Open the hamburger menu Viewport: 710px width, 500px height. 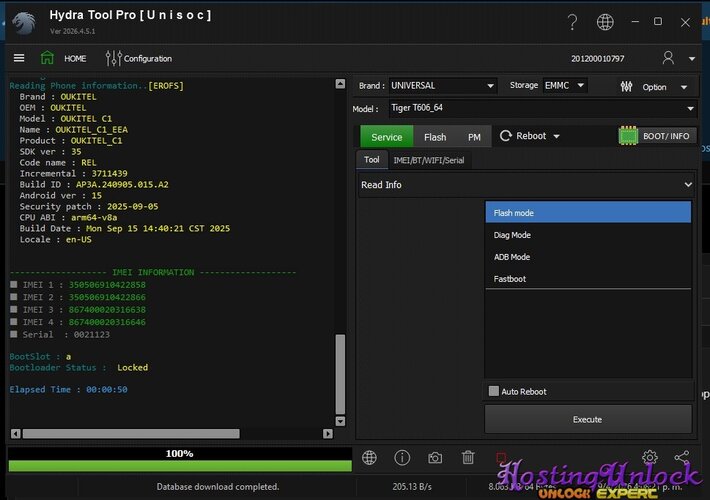[x=19, y=58]
